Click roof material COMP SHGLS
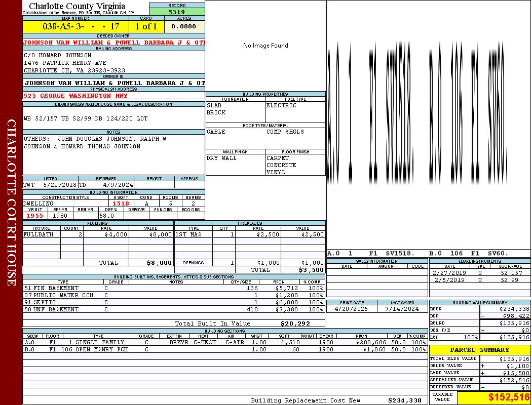The image size is (532, 405). point(285,132)
